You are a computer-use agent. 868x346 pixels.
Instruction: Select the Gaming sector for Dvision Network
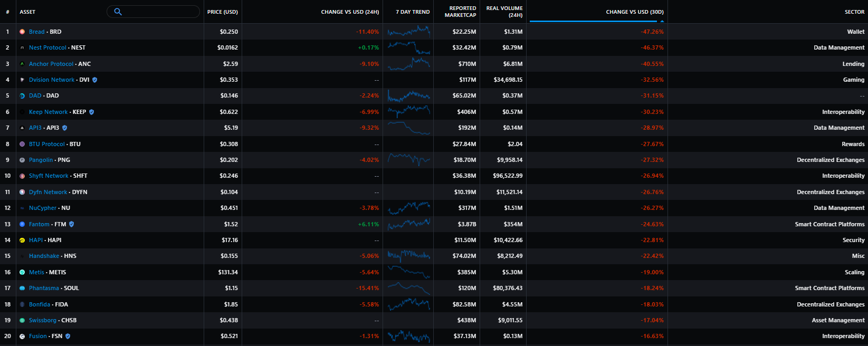click(854, 80)
